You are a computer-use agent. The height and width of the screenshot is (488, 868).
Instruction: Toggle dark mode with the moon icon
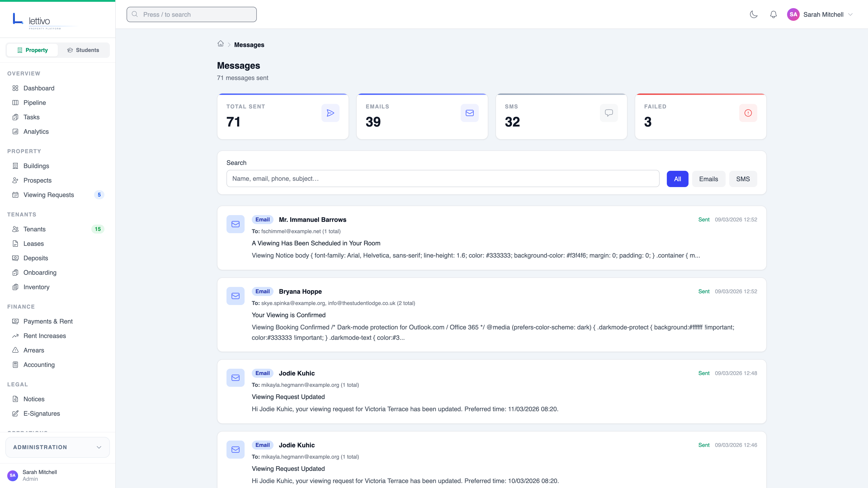(x=754, y=14)
